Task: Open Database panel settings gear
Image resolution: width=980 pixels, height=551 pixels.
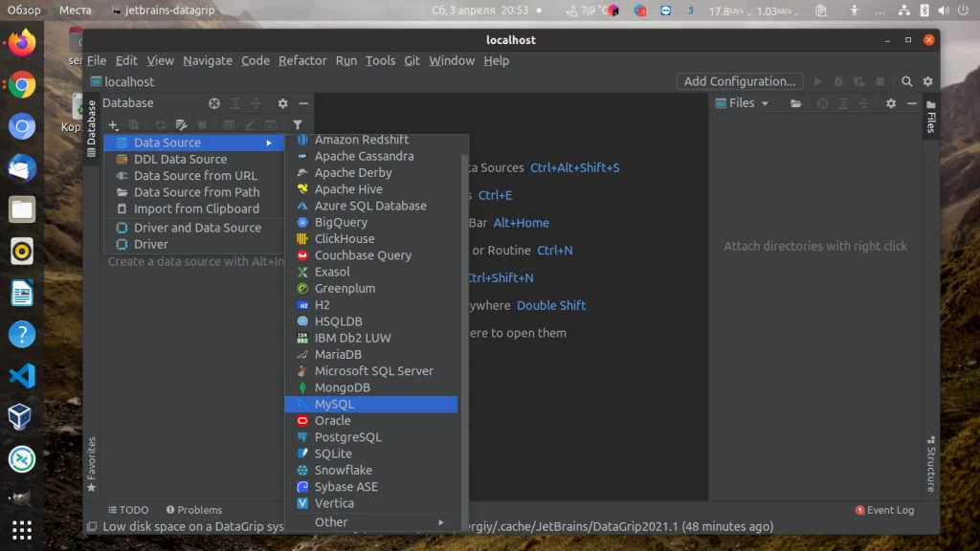Action: [281, 102]
